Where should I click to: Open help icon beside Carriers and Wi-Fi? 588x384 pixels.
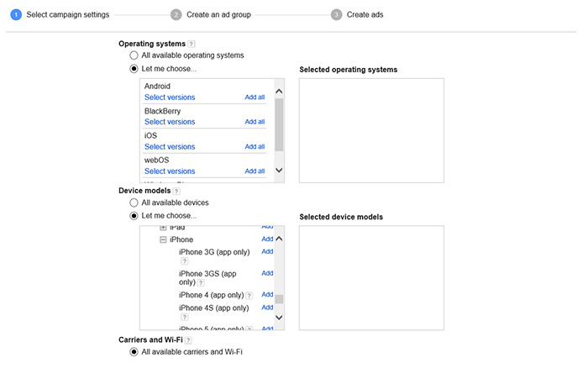(x=189, y=340)
